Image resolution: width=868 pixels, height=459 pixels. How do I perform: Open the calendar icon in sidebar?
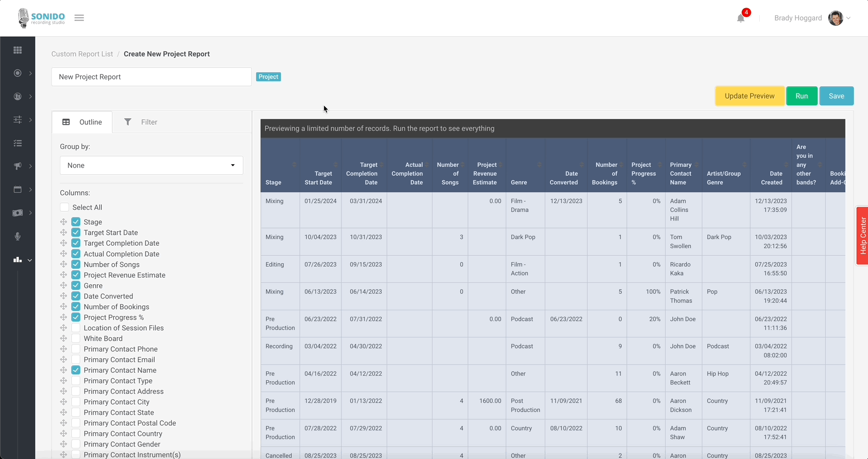[x=18, y=190]
